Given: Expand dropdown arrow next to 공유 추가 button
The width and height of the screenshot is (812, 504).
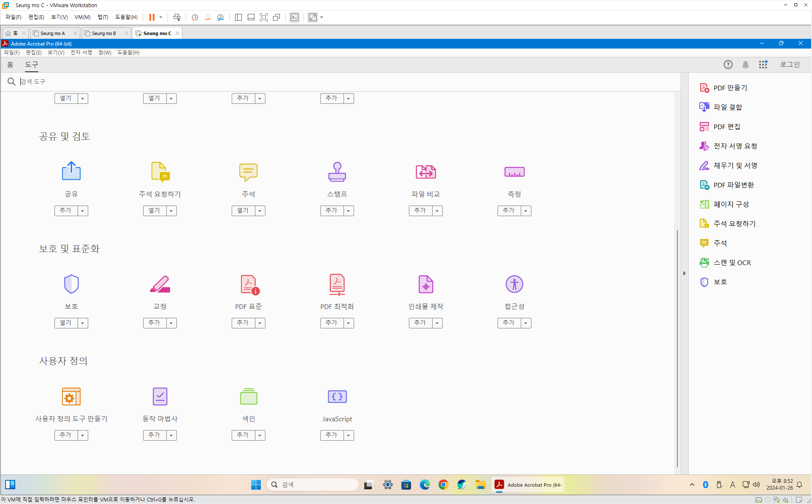Looking at the screenshot, I should 83,211.
